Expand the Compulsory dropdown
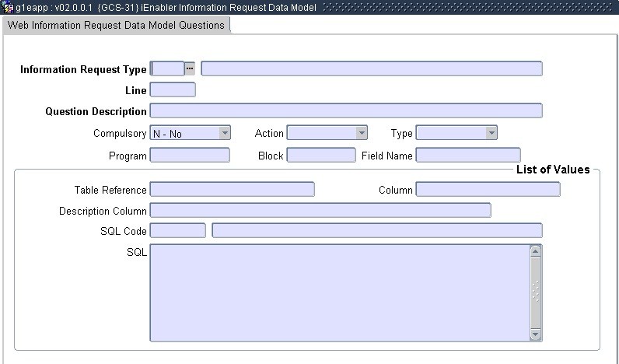Screen dimensions: 619x364 pos(224,134)
